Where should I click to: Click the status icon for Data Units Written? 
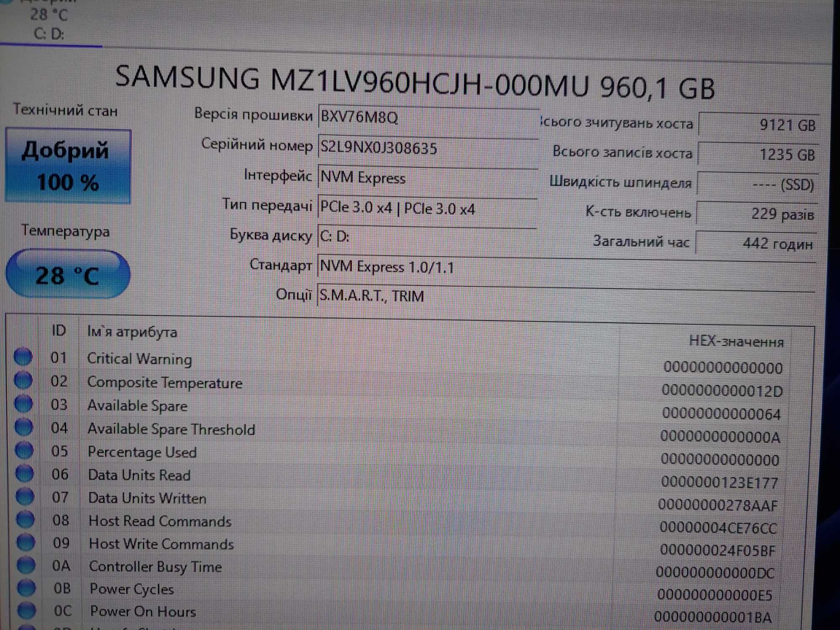pos(25,496)
